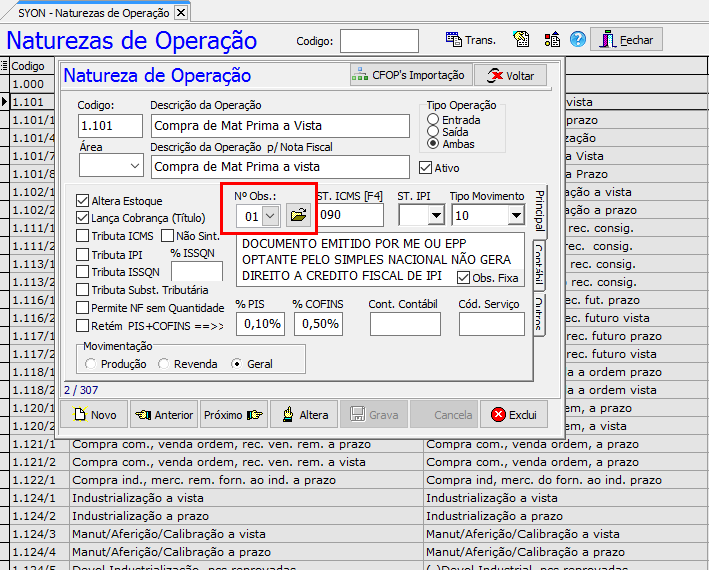The image size is (709, 570).
Task: Click the Cód. Serviço field
Action: click(492, 324)
